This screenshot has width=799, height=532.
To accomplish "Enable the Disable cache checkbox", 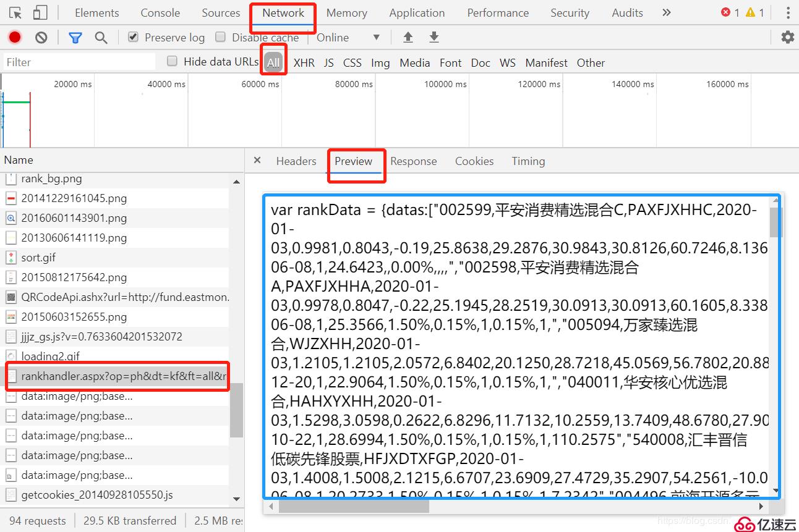I will (220, 37).
